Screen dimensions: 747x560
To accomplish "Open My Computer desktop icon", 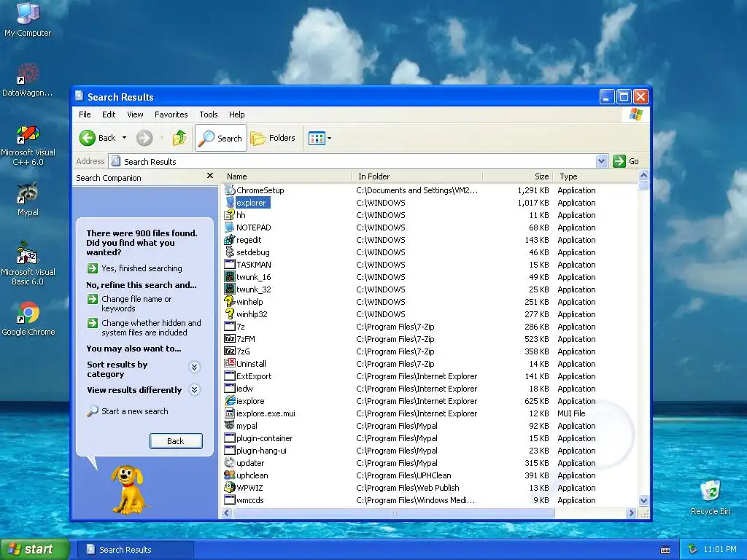I will [28, 19].
